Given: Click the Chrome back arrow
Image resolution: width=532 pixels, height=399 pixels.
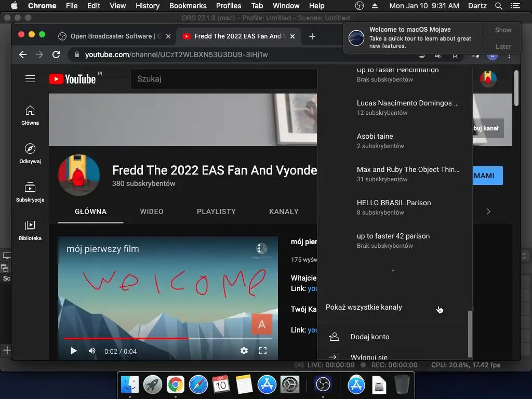Looking at the screenshot, I should point(23,55).
